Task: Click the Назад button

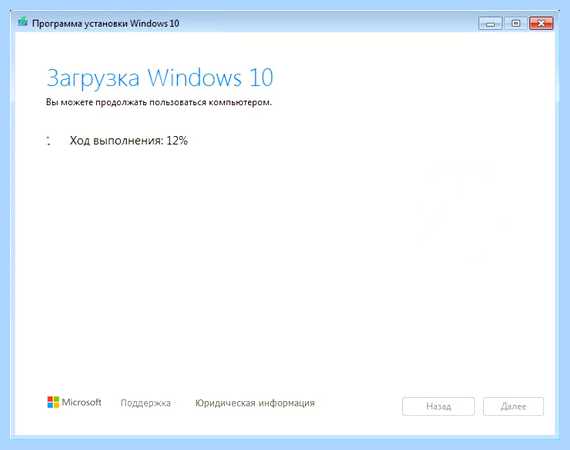Action: [x=438, y=406]
